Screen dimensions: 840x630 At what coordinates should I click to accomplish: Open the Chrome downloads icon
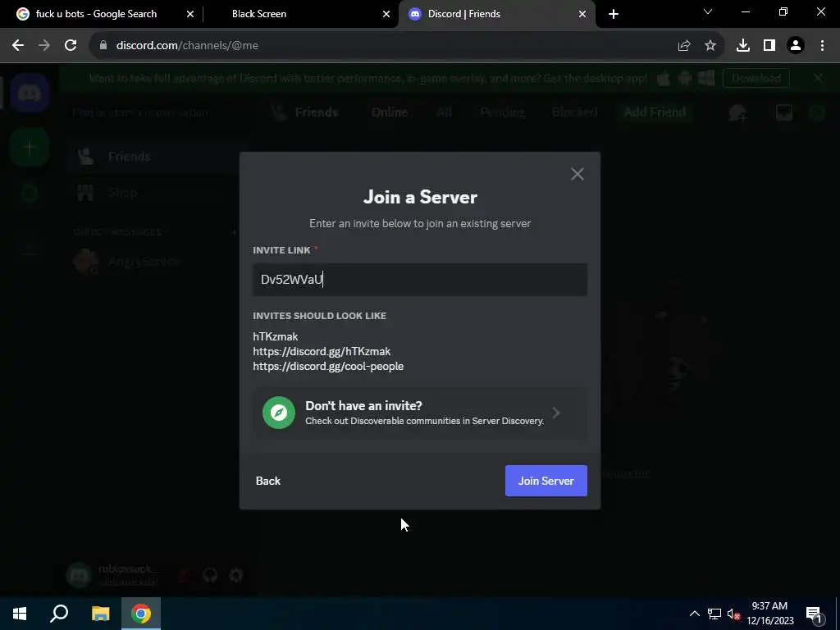coord(743,46)
